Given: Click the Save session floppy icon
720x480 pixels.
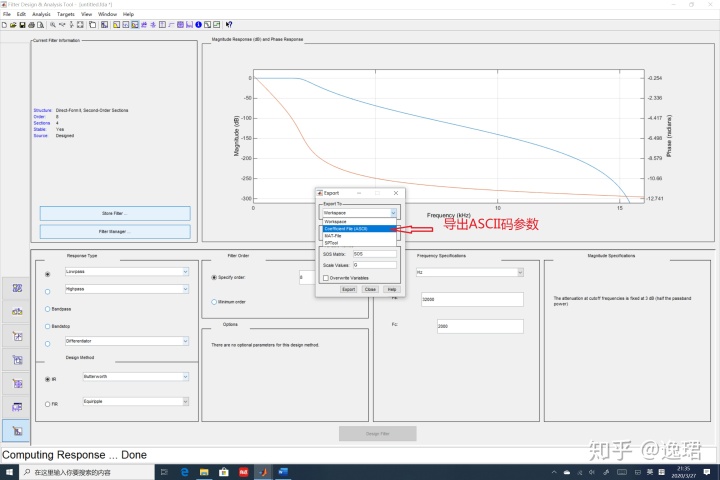Looking at the screenshot, I should (x=22, y=25).
